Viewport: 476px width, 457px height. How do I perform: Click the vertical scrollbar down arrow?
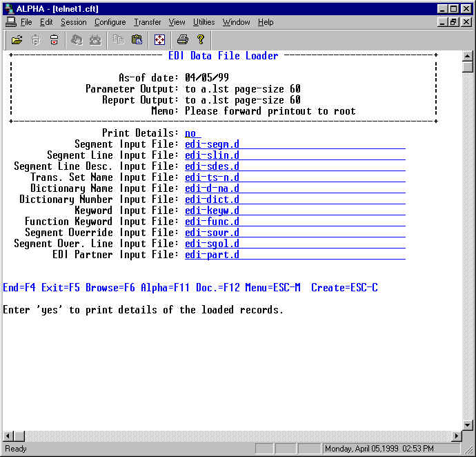[467, 425]
